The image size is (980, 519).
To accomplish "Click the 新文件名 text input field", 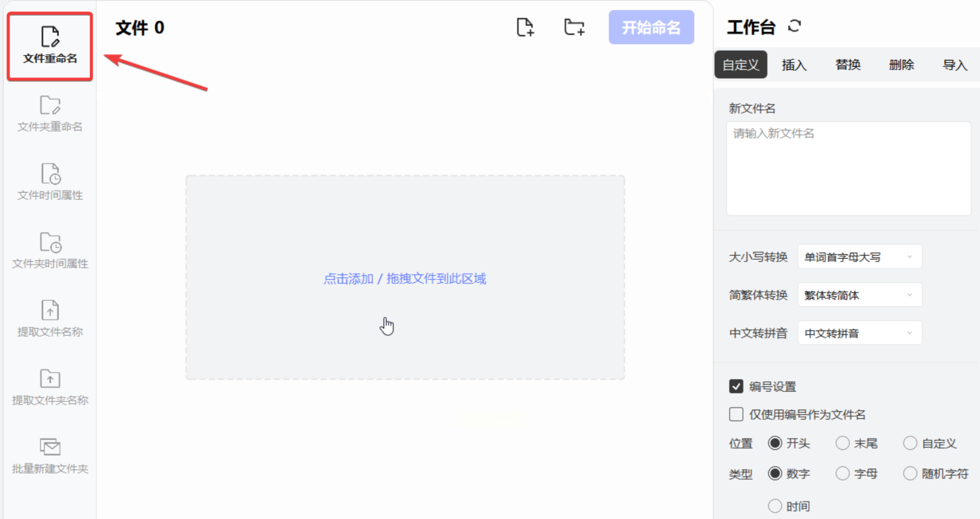I will coord(848,168).
